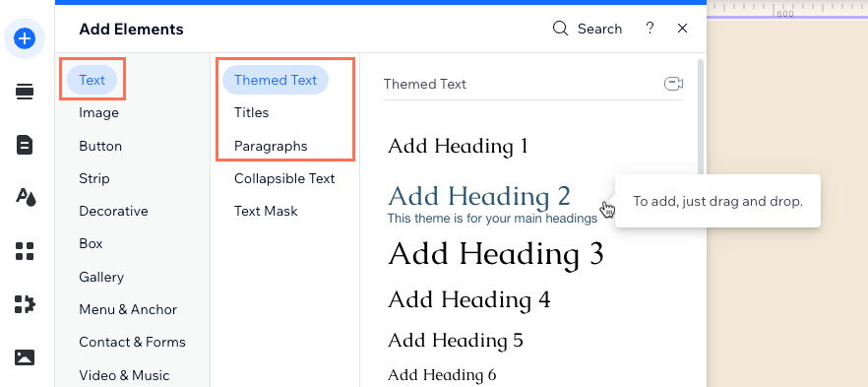Switch to the Paragraphs subcategory
Screen dimensions: 868x387
coord(271,146)
